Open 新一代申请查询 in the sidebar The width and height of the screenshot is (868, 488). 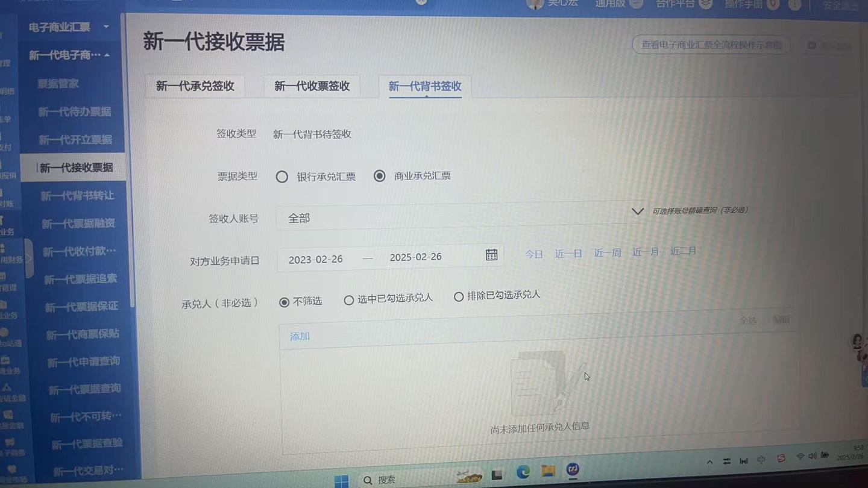84,362
